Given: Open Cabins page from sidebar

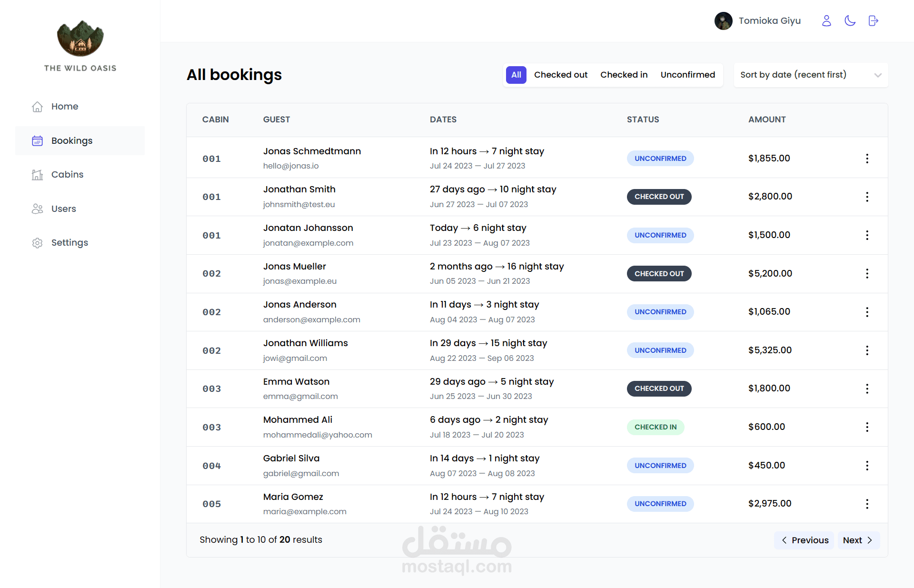Looking at the screenshot, I should (67, 175).
